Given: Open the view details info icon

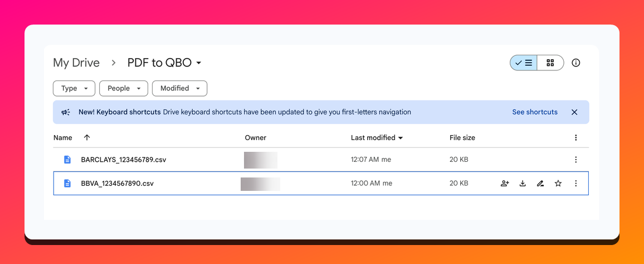Looking at the screenshot, I should (x=576, y=63).
